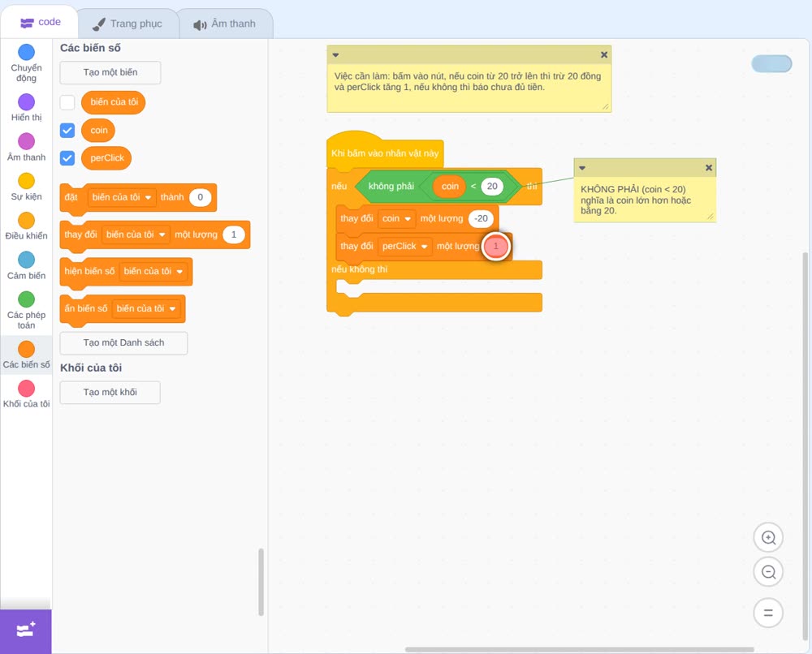Uncheck the perClick variable checkbox
Image resolution: width=812 pixels, height=654 pixels.
[67, 158]
